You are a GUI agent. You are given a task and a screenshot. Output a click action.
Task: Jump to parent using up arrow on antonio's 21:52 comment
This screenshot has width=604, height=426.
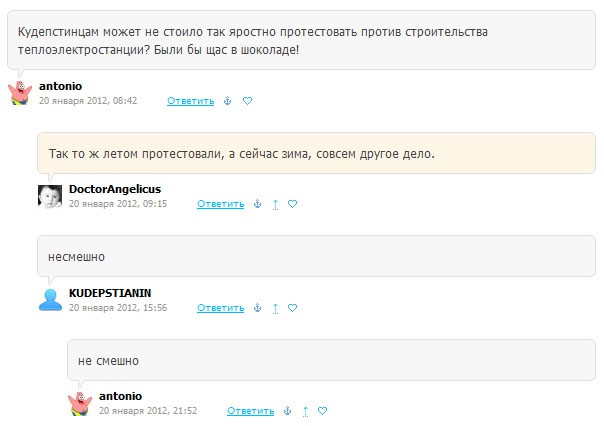[x=305, y=411]
